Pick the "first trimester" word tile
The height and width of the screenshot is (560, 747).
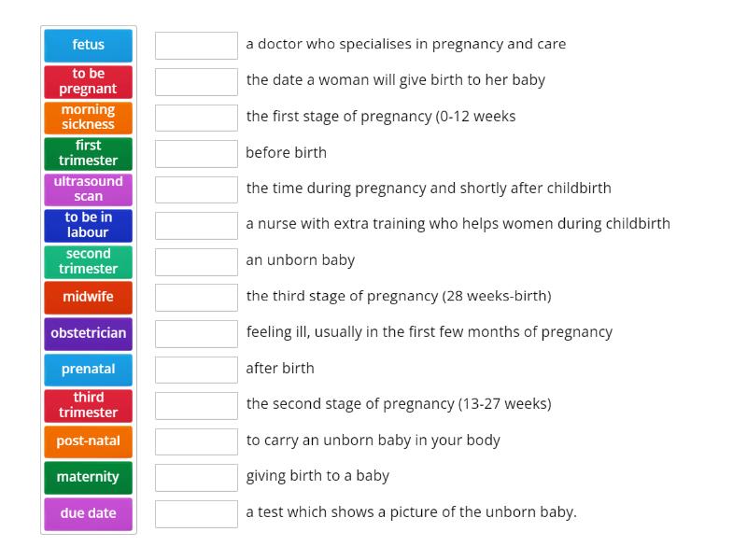click(88, 153)
